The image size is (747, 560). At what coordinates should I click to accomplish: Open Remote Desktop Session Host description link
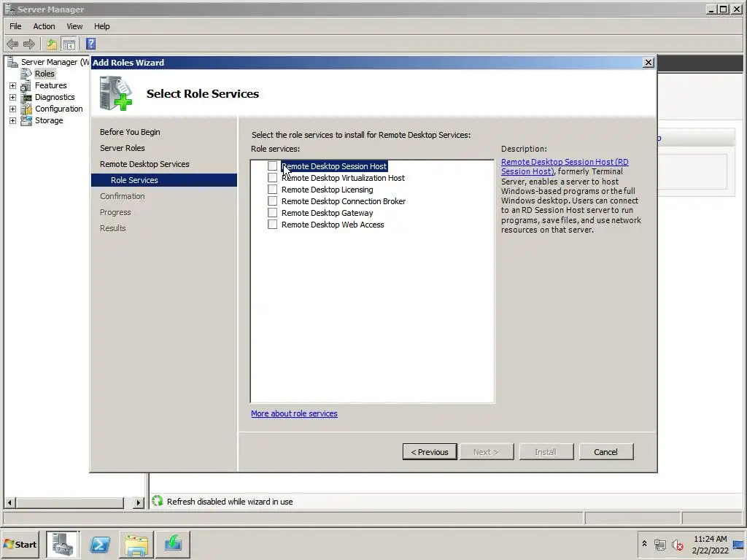pyautogui.click(x=565, y=167)
